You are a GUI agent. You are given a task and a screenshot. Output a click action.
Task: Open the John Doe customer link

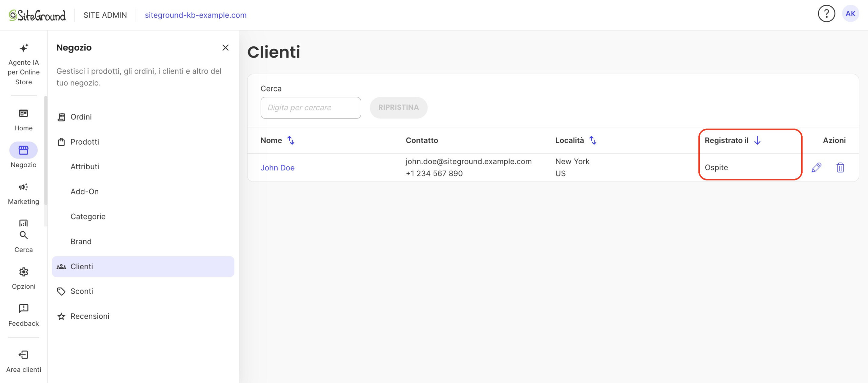coord(277,168)
